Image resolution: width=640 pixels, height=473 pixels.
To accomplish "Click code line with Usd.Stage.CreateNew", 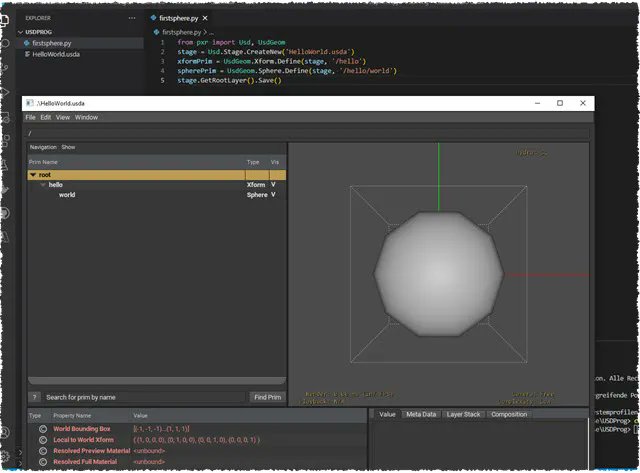I will 266,52.
